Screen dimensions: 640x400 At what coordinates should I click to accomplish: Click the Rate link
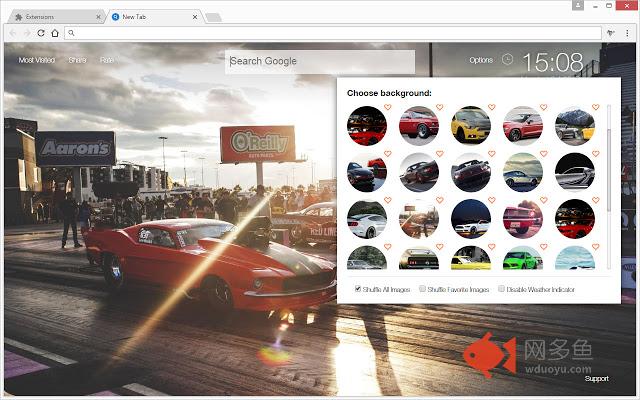point(106,60)
